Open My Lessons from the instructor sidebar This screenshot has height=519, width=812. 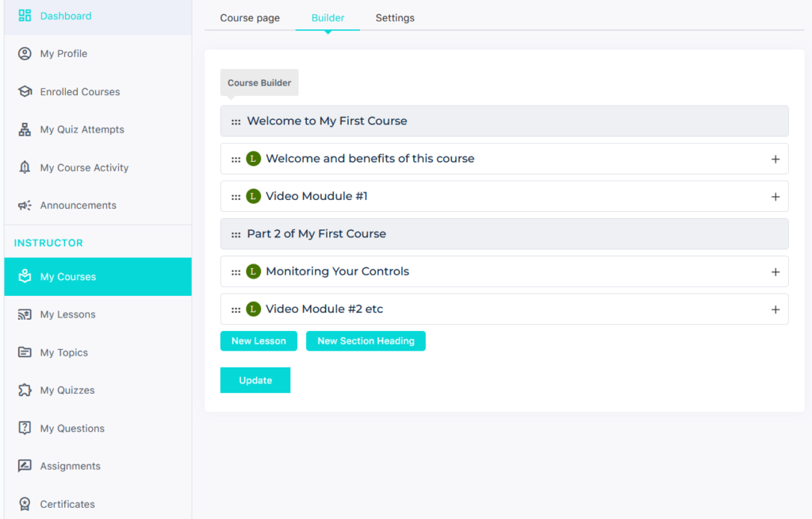[x=24, y=314]
